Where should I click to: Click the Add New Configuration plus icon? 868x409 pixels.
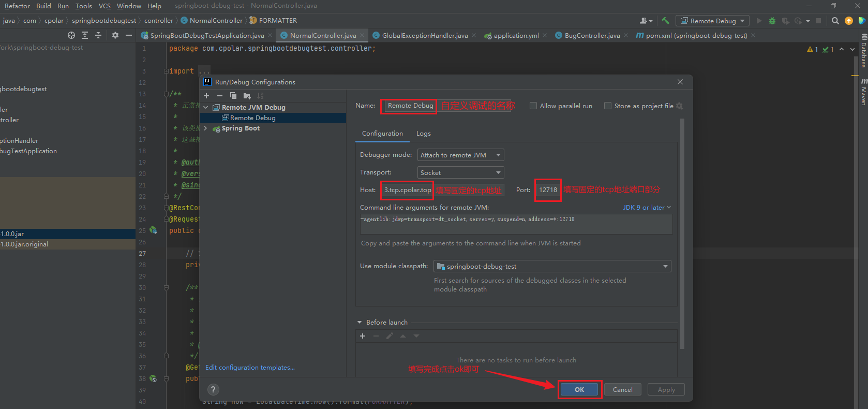[206, 96]
